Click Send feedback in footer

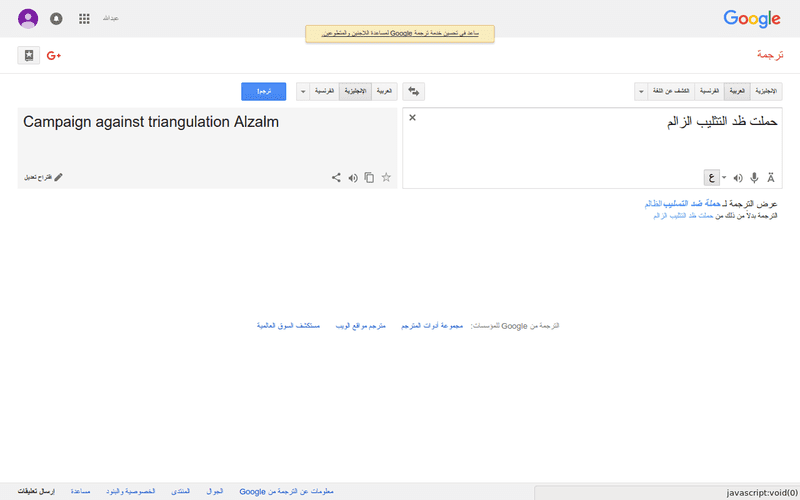point(36,492)
